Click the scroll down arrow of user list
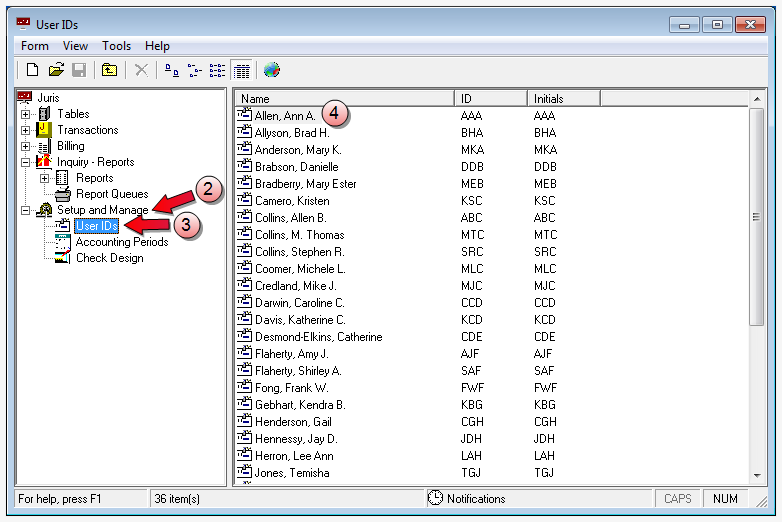 coord(757,476)
